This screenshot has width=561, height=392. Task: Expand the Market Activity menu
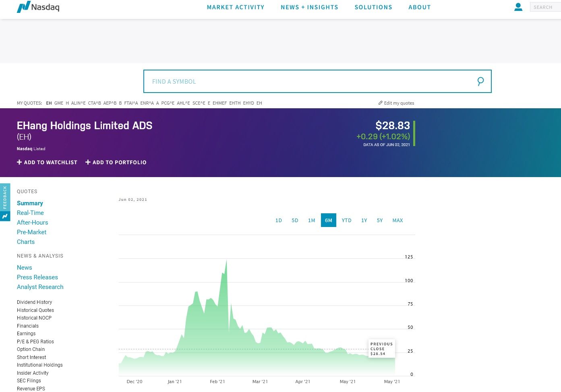coord(236,7)
